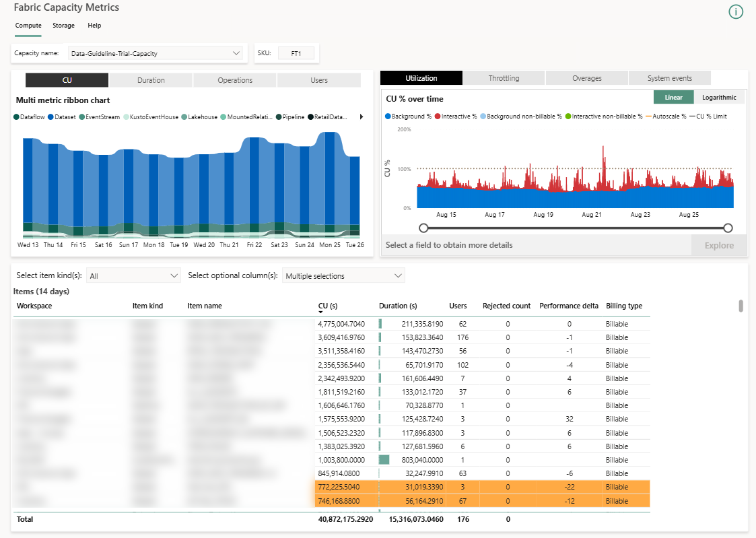Click the info icon in the top-right corner
This screenshot has width=756, height=538.
coord(736,12)
